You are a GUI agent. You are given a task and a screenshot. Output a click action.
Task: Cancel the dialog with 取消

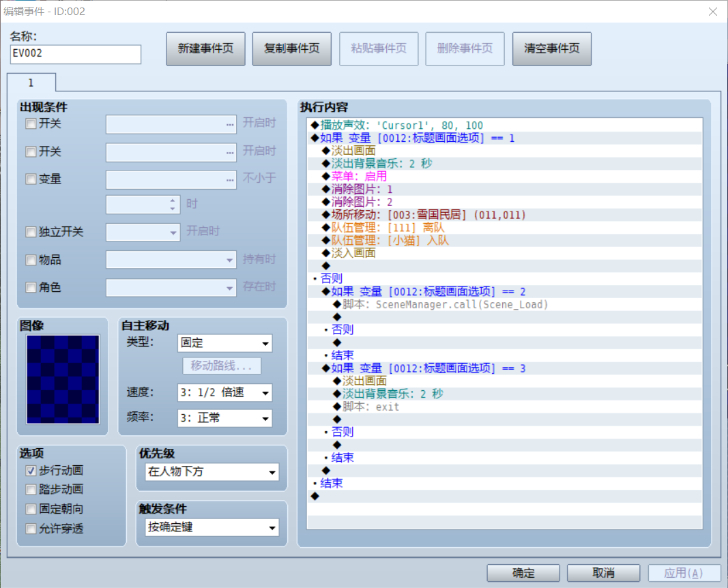[x=604, y=573]
